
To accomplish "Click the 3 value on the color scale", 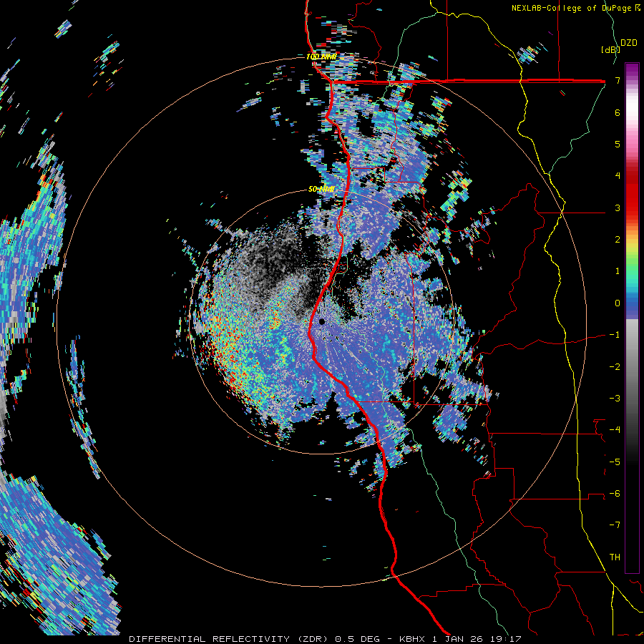I will point(618,208).
